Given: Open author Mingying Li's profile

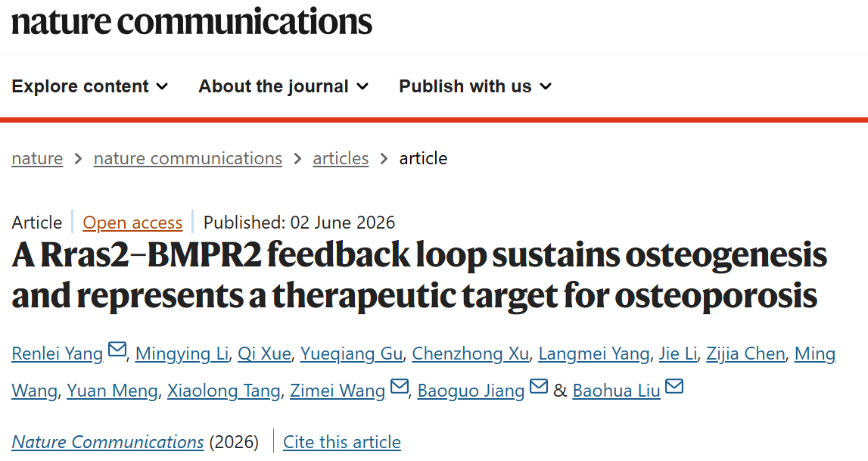Looking at the screenshot, I should tap(182, 354).
